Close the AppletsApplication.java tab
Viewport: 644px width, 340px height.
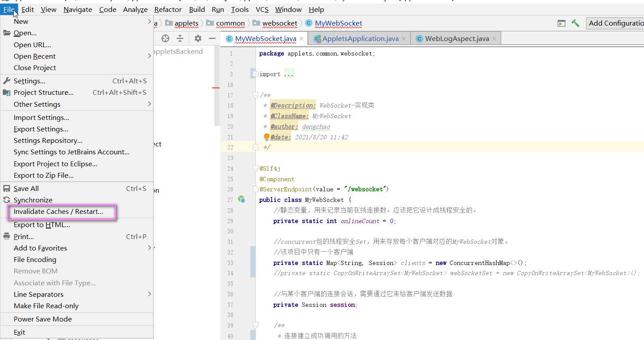tap(404, 39)
